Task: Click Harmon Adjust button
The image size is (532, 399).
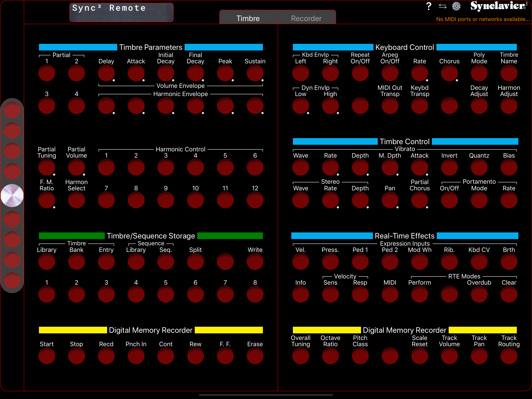Action: click(x=509, y=106)
